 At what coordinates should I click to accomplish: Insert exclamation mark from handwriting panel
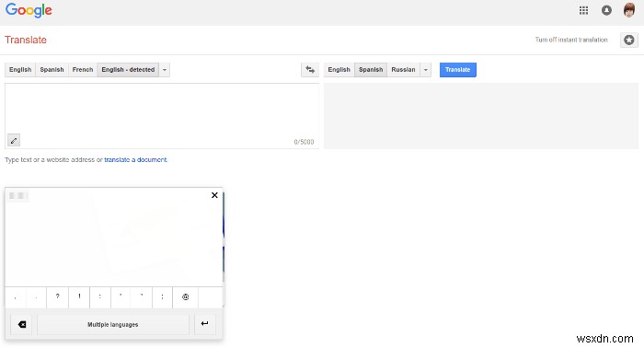79,297
